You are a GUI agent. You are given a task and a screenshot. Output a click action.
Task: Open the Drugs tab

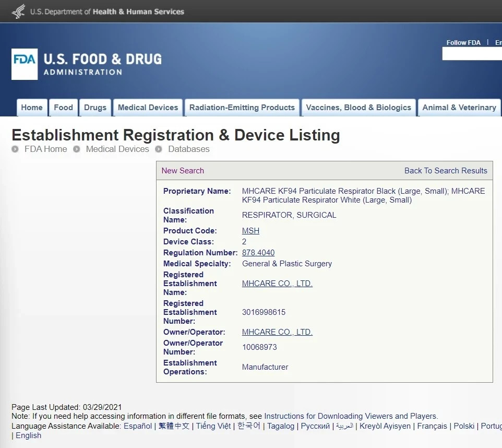[95, 108]
